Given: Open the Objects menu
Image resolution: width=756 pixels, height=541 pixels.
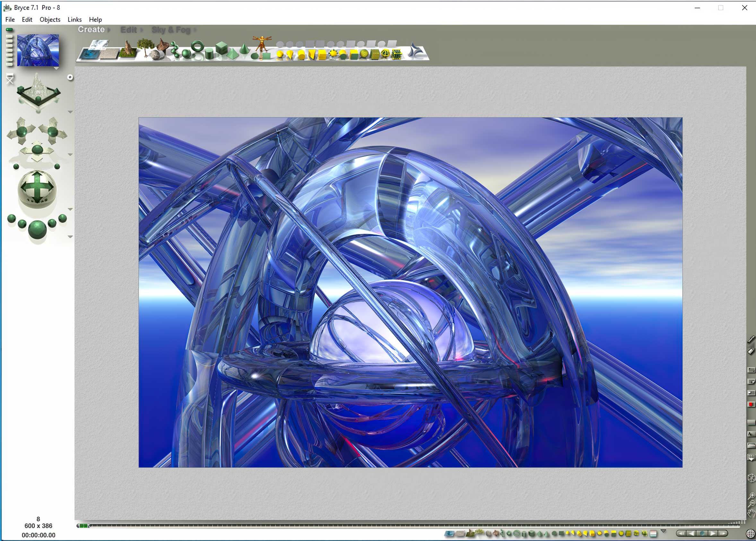Looking at the screenshot, I should pos(50,19).
